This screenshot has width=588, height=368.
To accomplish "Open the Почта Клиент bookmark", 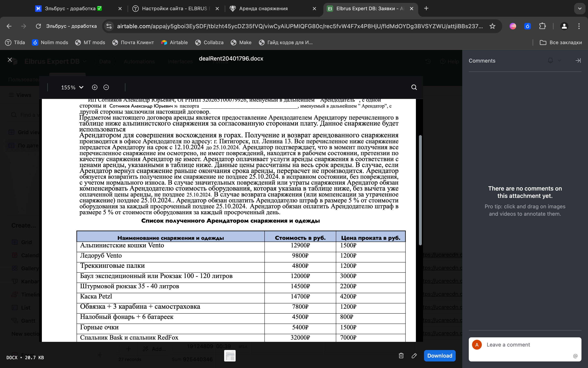I will click(x=133, y=42).
